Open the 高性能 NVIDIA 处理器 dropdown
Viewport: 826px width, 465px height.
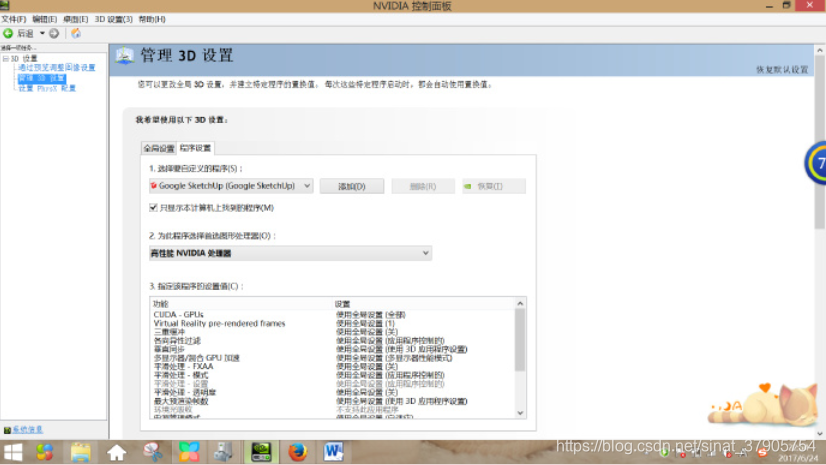pos(290,253)
